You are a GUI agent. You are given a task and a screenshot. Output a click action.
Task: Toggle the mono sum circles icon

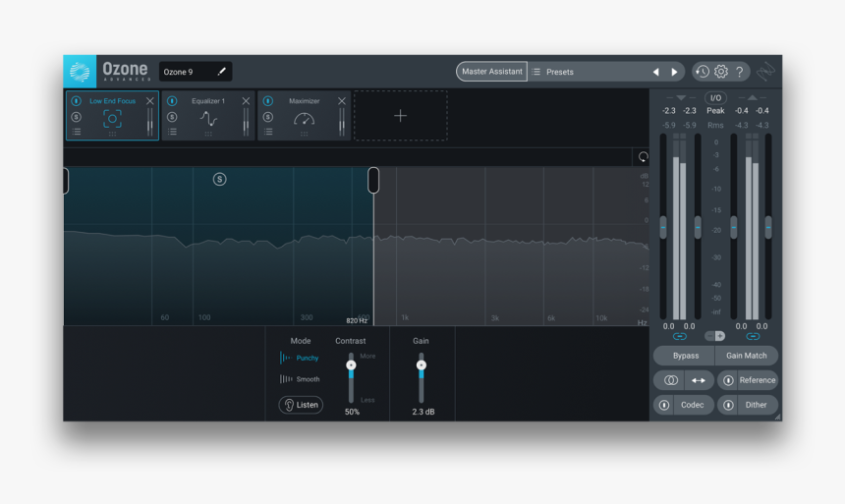click(x=670, y=380)
